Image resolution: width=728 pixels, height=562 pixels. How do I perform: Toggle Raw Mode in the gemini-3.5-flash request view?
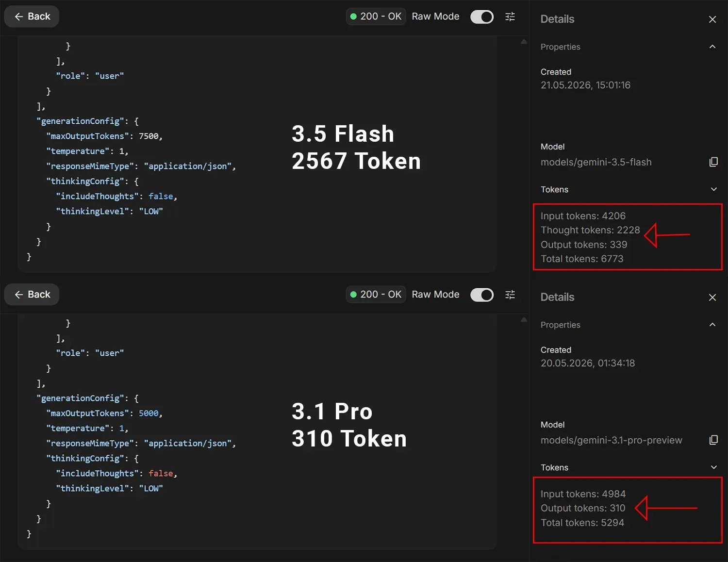[482, 17]
